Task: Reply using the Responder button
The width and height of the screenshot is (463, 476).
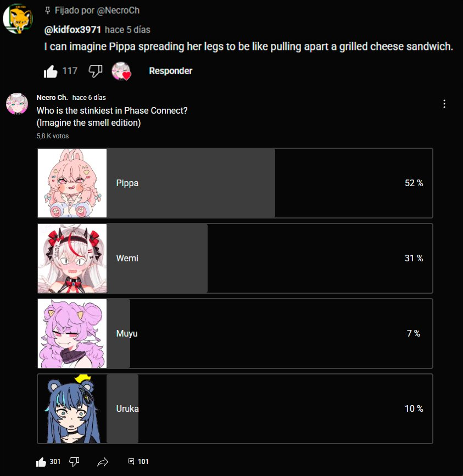Action: 171,71
